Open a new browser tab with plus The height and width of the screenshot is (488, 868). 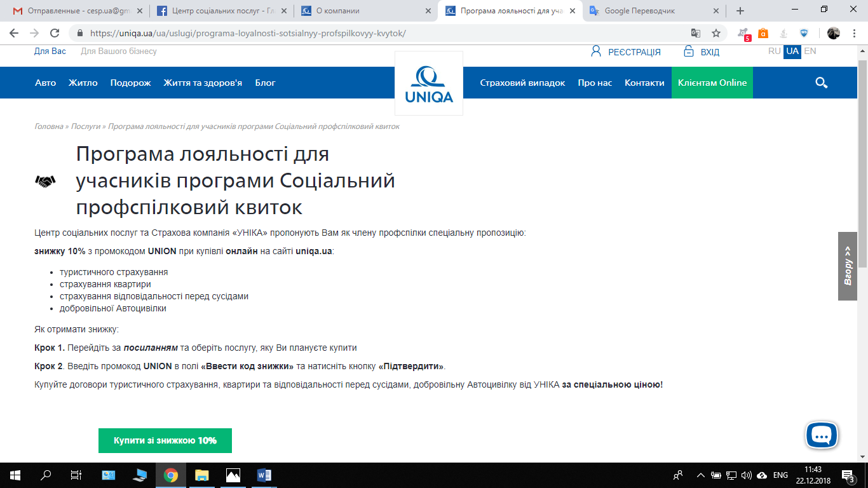(x=740, y=11)
